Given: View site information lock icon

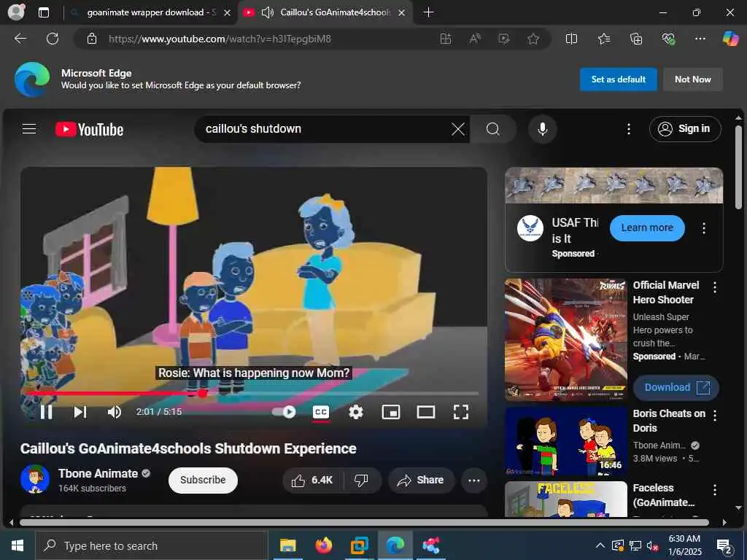Looking at the screenshot, I should coord(92,39).
